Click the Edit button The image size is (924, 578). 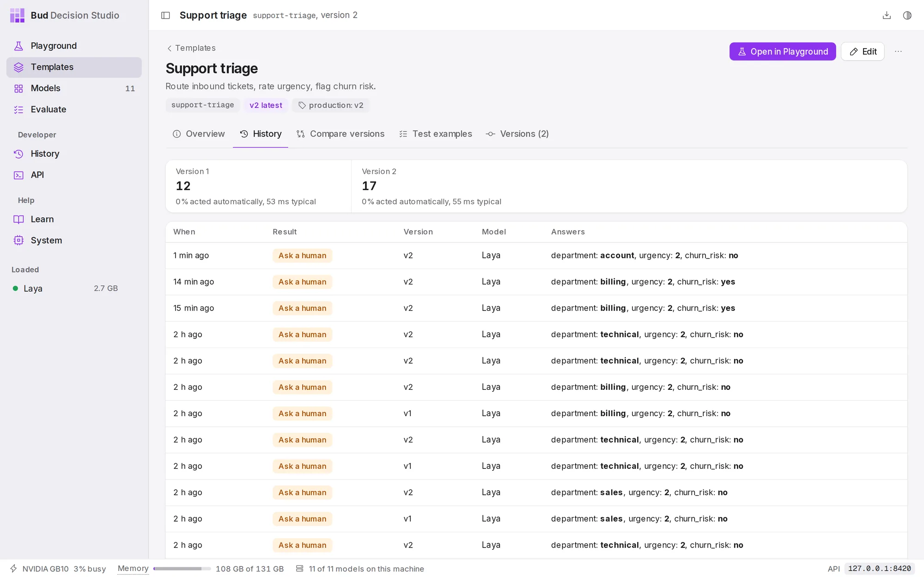863,51
